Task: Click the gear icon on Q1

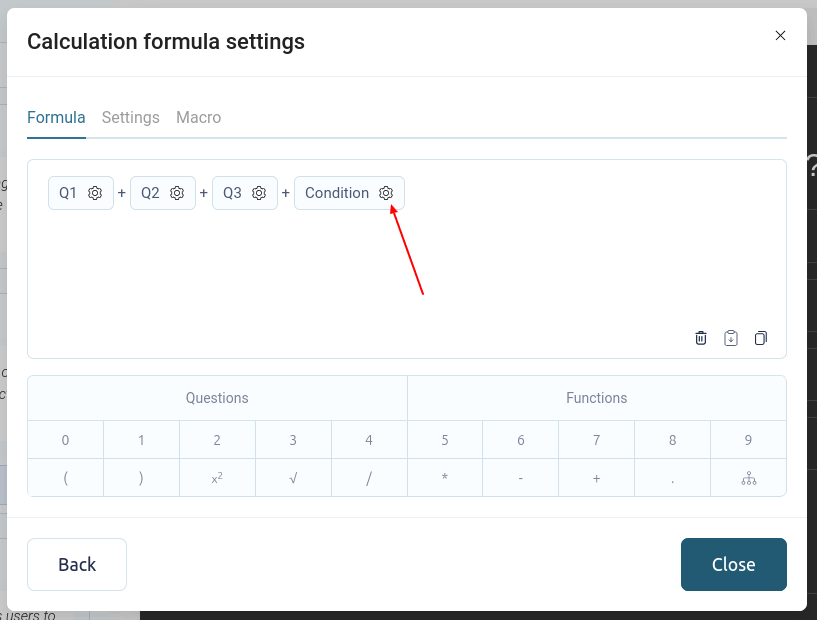Action: tap(95, 193)
